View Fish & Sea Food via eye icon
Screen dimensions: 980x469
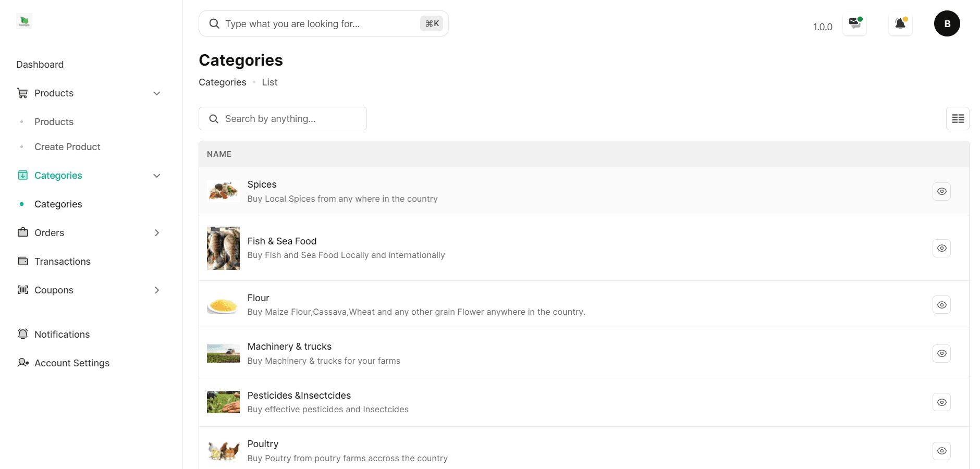[941, 248]
